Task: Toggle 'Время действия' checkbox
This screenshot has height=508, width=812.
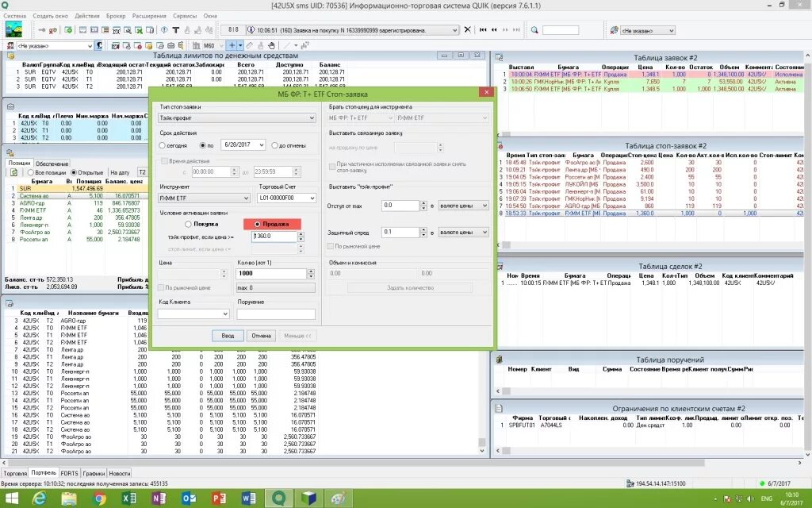Action: pos(165,161)
